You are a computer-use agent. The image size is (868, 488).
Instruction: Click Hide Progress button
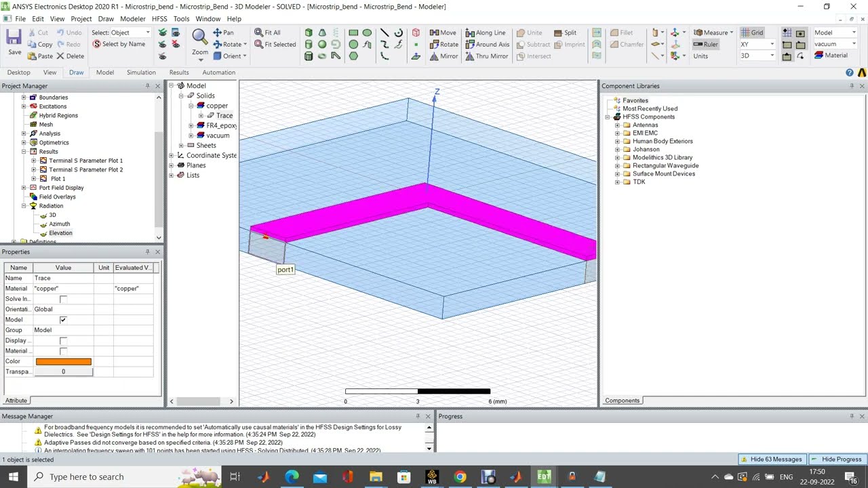(x=837, y=460)
